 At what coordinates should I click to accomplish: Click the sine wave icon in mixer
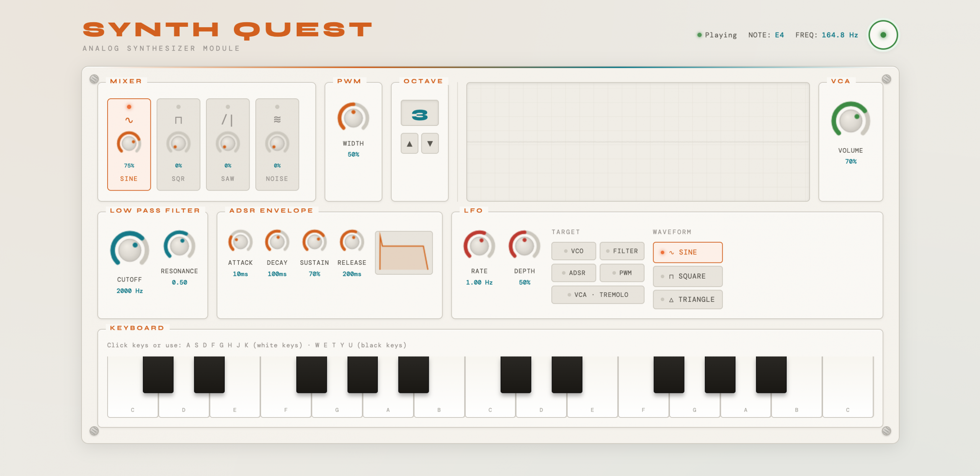coord(129,120)
